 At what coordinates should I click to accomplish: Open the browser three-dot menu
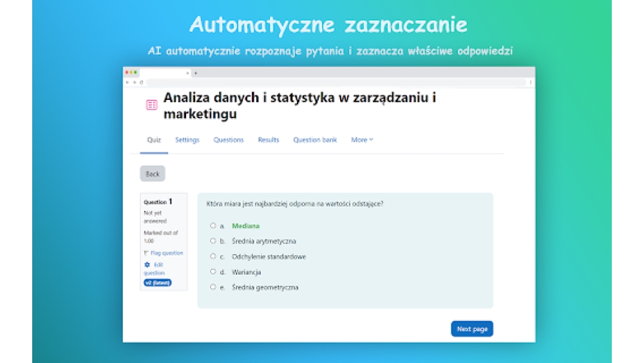[x=531, y=83]
